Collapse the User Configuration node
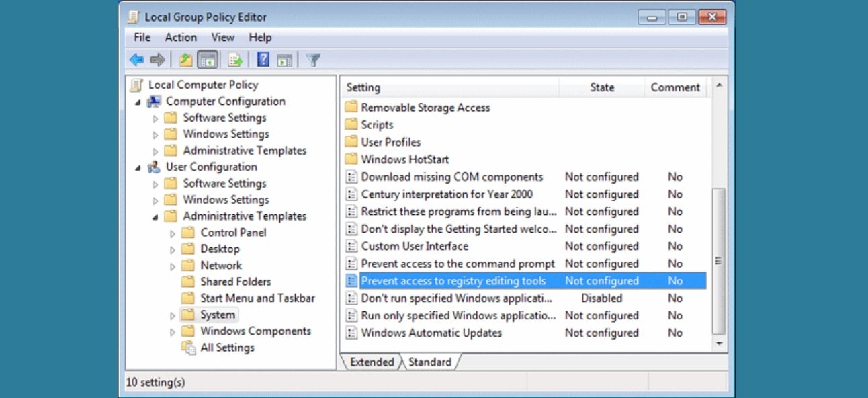Screen dimensions: 868x398 click(x=138, y=167)
